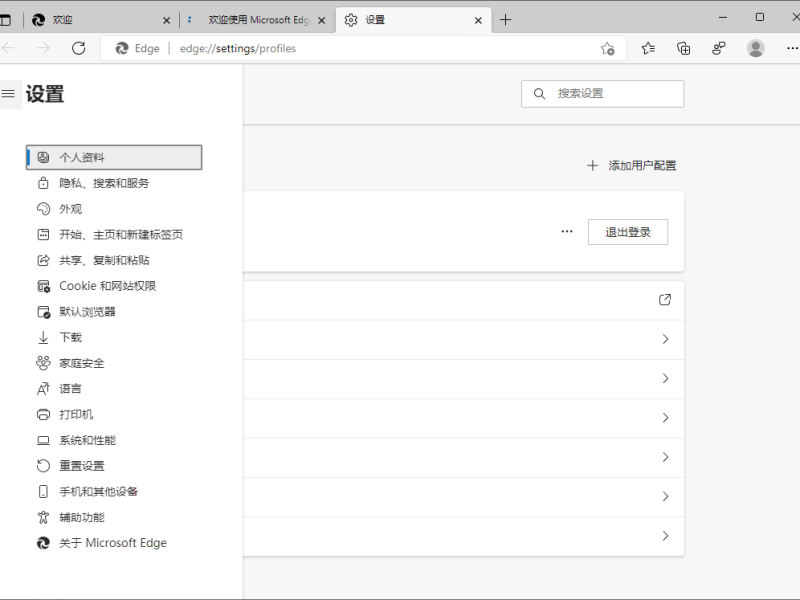Refresh the current page
The height and width of the screenshot is (600, 800).
tap(79, 48)
